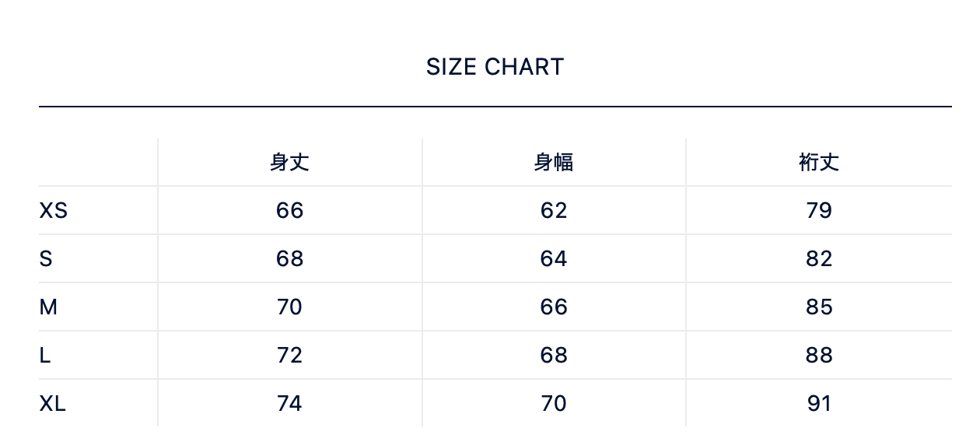Select the 身幅 column header
This screenshot has width=980, height=442.
(554, 163)
